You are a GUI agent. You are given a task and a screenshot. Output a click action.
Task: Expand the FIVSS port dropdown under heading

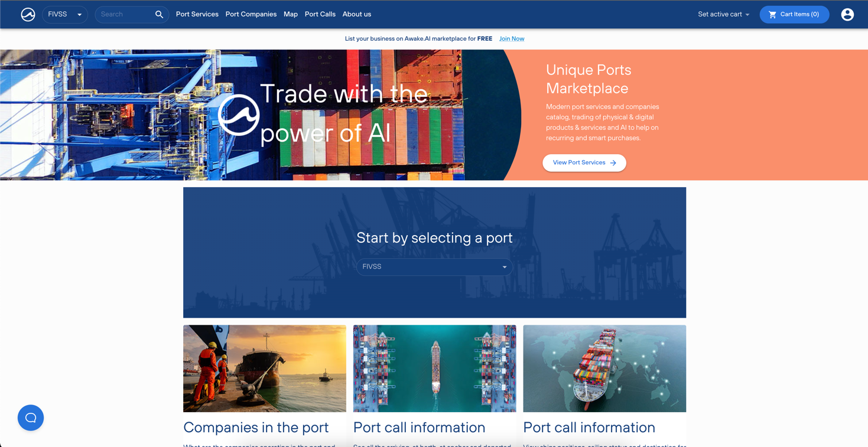pyautogui.click(x=434, y=267)
